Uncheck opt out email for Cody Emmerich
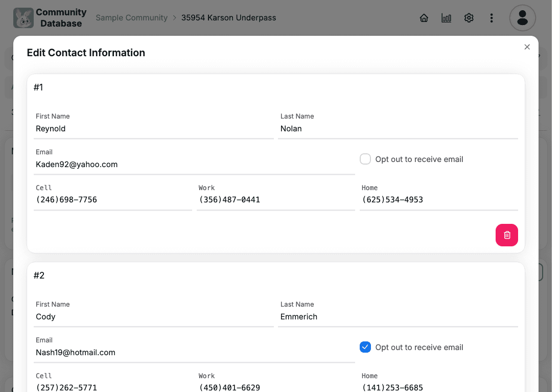Viewport: 560px width, 392px height. pyautogui.click(x=365, y=347)
